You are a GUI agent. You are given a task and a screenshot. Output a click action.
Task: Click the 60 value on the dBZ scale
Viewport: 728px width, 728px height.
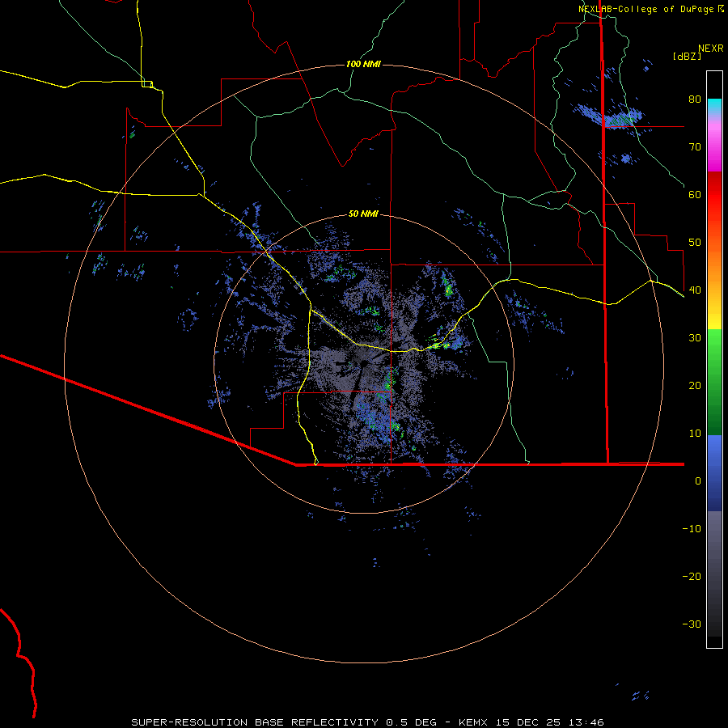pos(695,195)
